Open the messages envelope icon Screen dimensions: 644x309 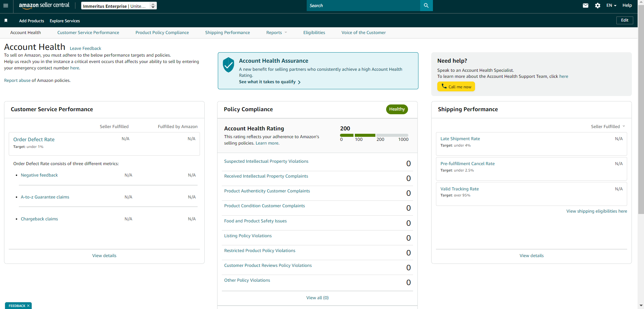tap(585, 5)
